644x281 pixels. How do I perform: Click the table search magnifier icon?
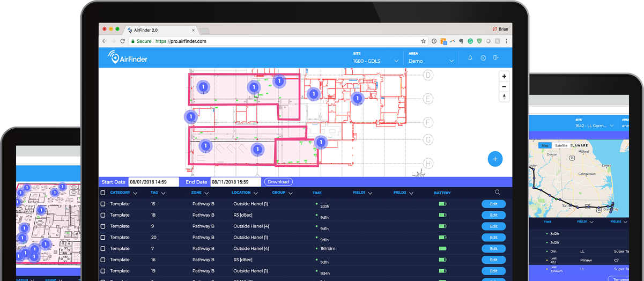click(x=498, y=193)
